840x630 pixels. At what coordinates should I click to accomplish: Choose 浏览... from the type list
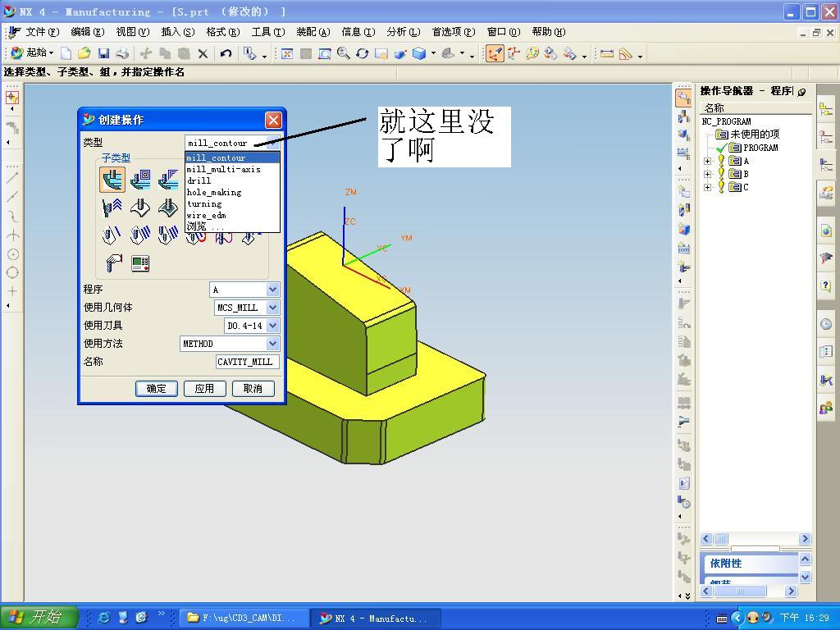(x=232, y=226)
